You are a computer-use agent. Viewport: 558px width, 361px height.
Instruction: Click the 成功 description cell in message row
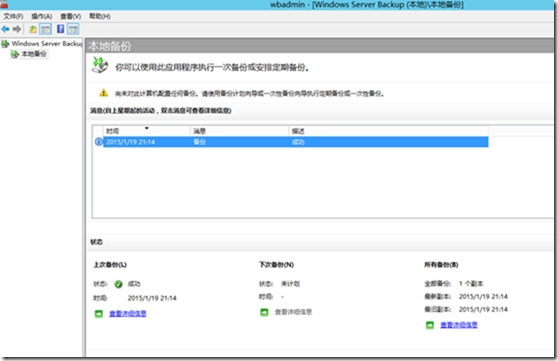click(x=298, y=142)
